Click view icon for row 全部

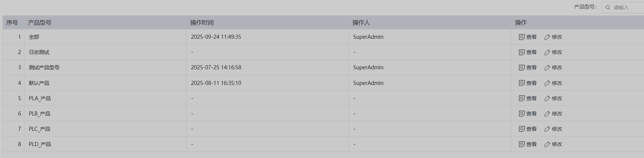[522, 37]
